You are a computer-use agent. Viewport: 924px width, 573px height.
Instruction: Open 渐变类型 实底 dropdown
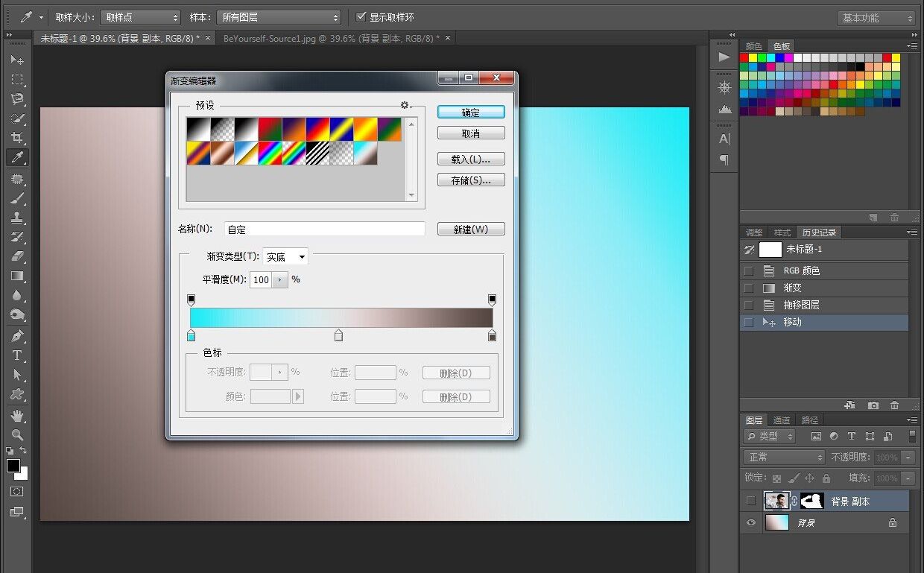[285, 256]
